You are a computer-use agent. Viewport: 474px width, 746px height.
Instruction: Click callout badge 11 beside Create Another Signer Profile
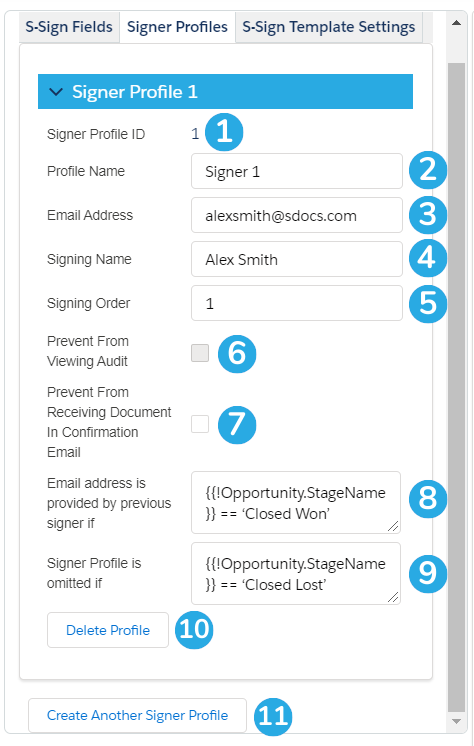click(x=273, y=716)
